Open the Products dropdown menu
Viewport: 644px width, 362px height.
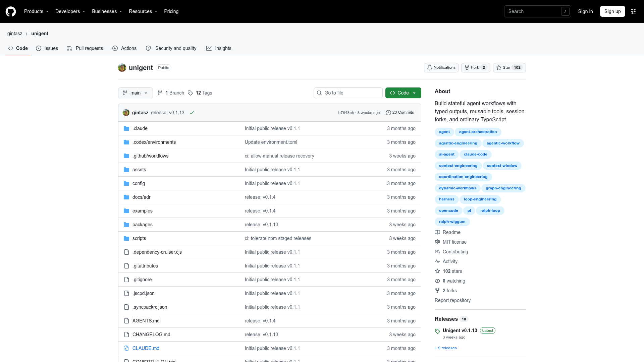[x=36, y=11]
